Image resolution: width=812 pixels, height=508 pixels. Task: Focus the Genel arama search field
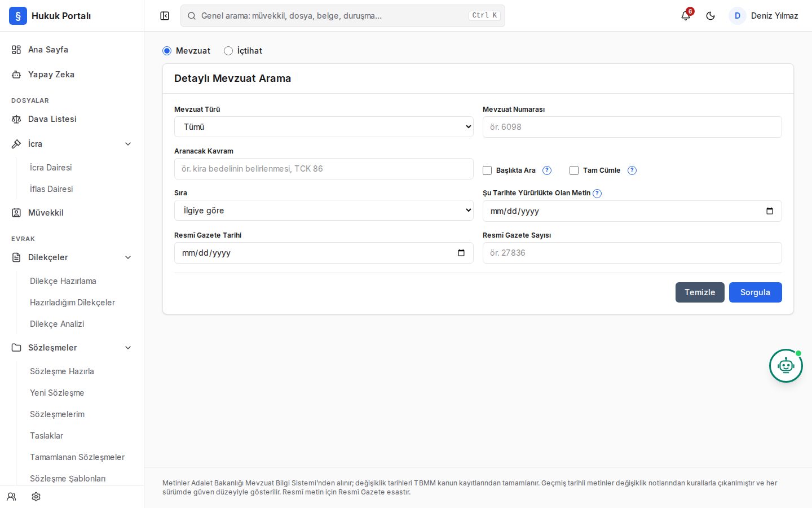[x=343, y=16]
